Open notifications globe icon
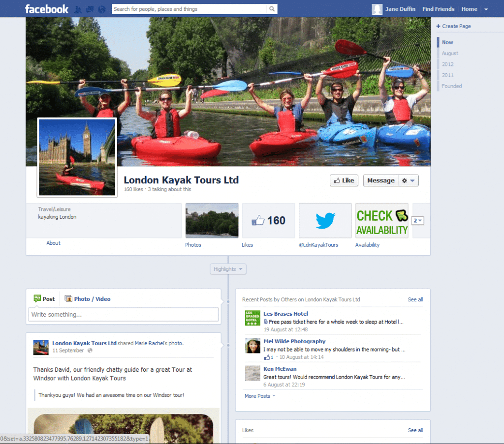504x444 pixels. [102, 9]
